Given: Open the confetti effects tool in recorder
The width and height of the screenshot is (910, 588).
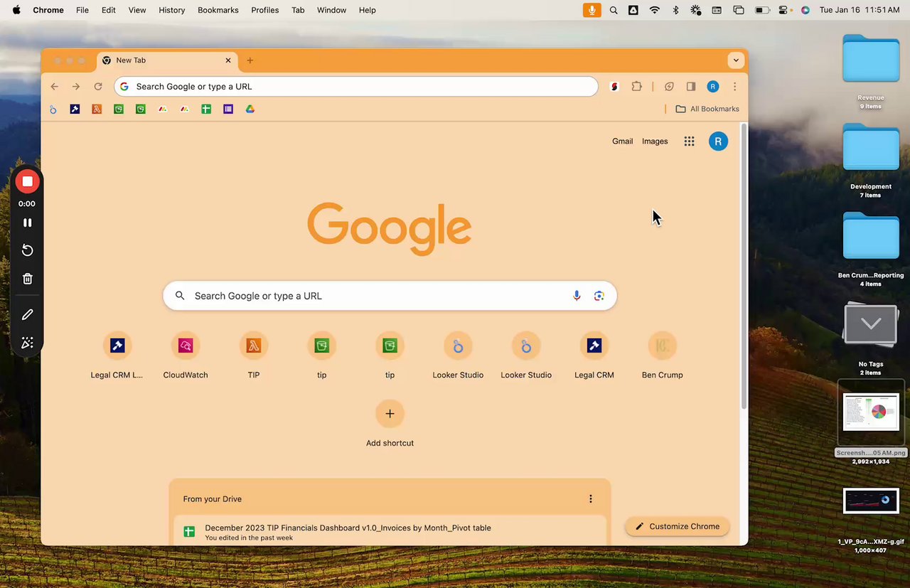Looking at the screenshot, I should pyautogui.click(x=27, y=343).
